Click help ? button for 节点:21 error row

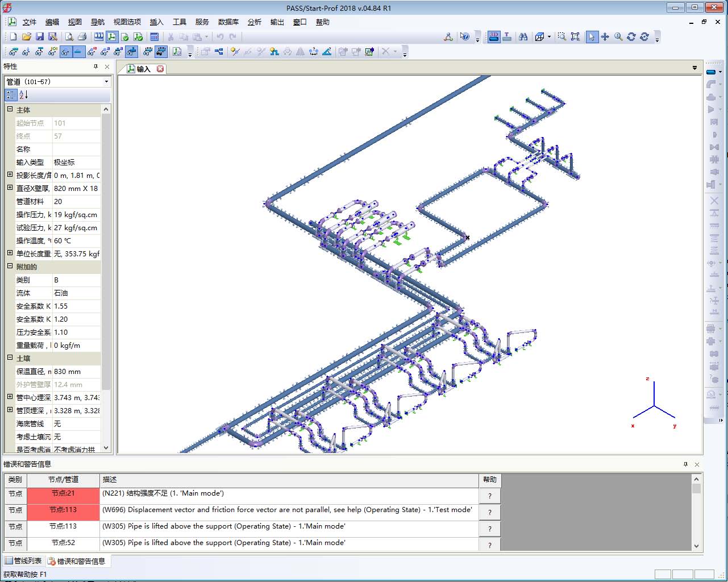(490, 496)
